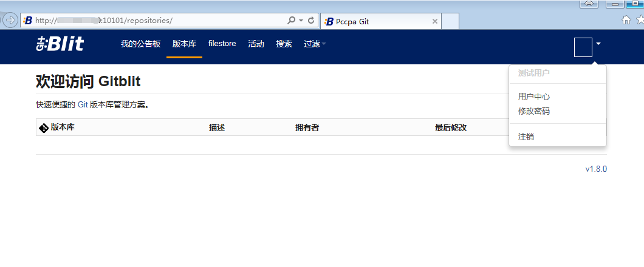Close the Pccpa Git tab
The height and width of the screenshot is (267, 644).
pyautogui.click(x=434, y=21)
